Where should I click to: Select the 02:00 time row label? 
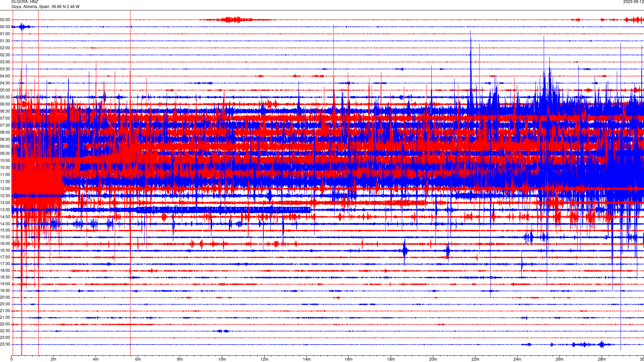pos(5,48)
